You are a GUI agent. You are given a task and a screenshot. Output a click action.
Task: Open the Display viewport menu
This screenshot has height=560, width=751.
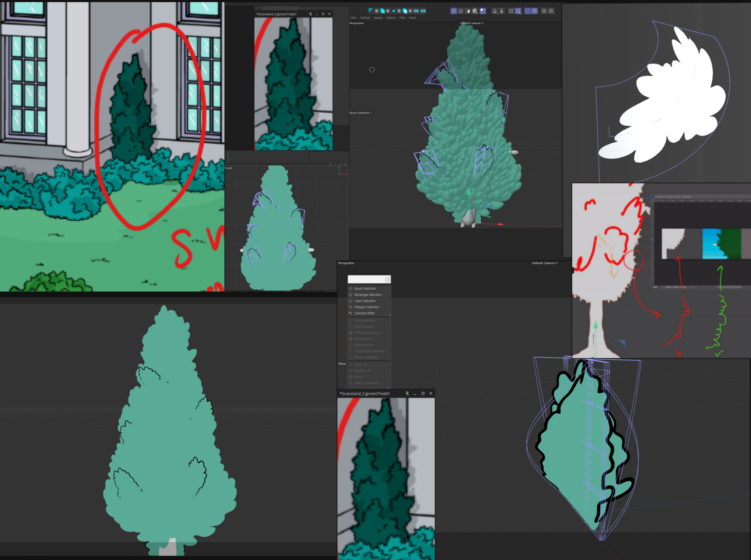coord(378,18)
